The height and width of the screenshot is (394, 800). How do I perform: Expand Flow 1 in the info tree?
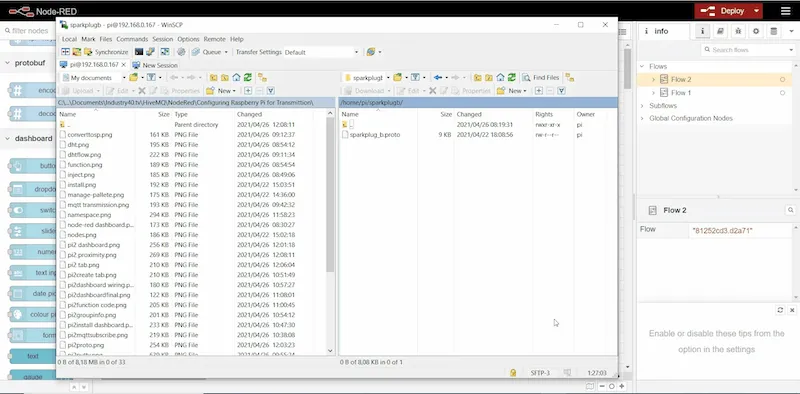pos(653,93)
